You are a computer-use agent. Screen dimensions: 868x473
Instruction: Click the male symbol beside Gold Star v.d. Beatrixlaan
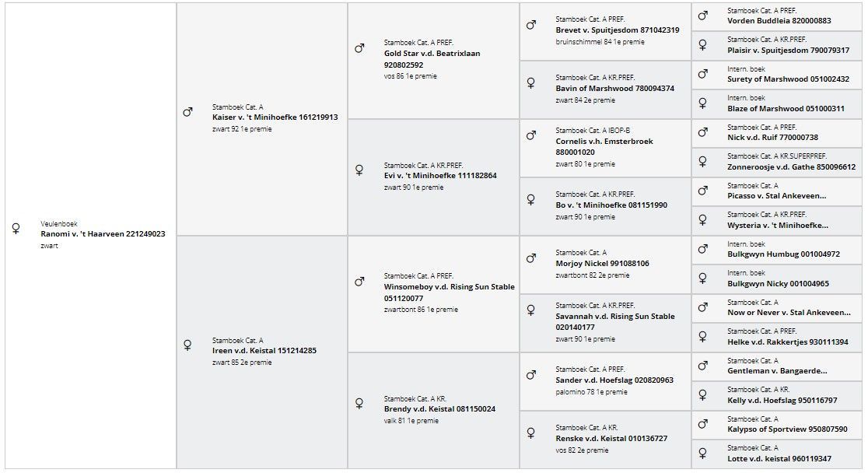click(359, 48)
